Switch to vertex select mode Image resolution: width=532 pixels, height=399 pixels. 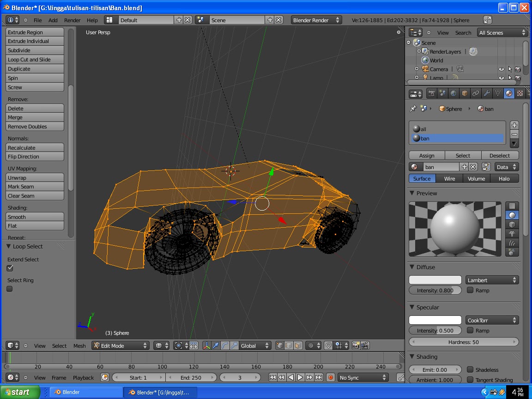(x=279, y=346)
